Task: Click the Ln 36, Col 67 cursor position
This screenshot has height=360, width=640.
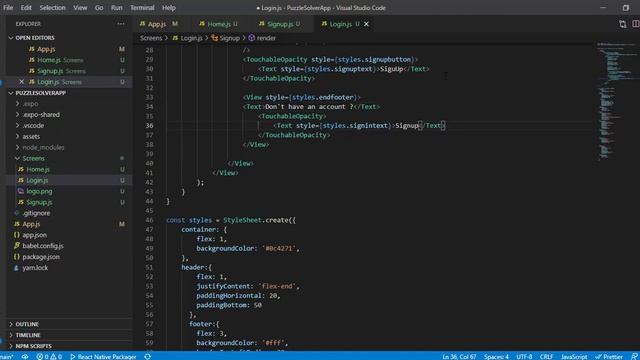Action: point(459,357)
